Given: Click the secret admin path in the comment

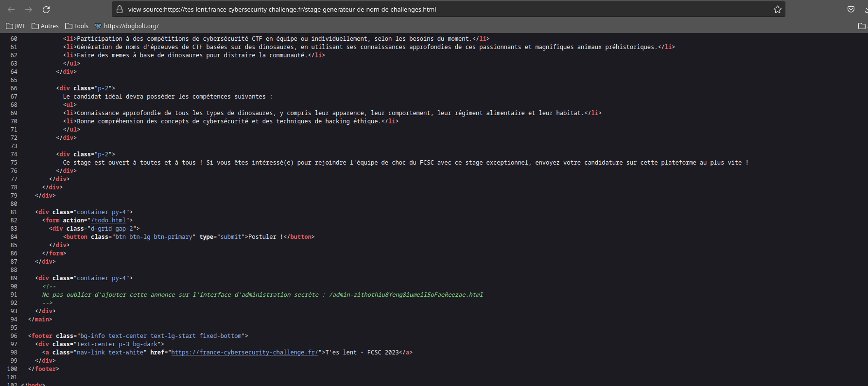Looking at the screenshot, I should pyautogui.click(x=406, y=295).
